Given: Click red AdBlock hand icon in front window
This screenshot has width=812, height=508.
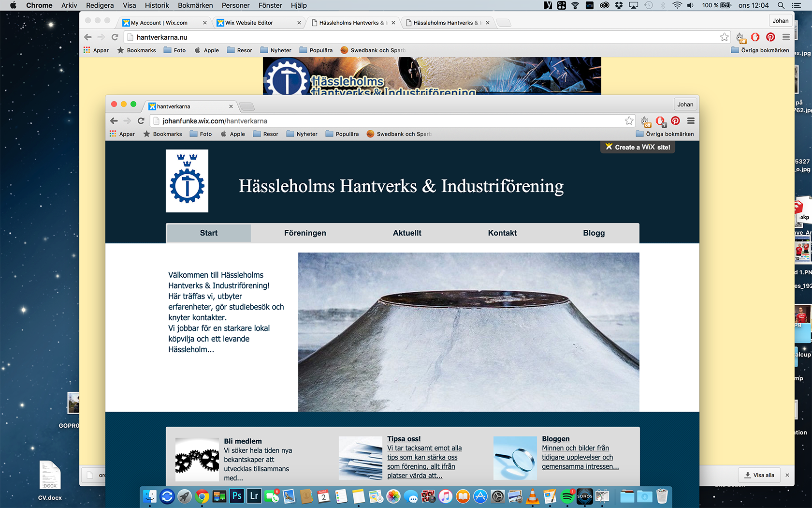Looking at the screenshot, I should point(660,121).
